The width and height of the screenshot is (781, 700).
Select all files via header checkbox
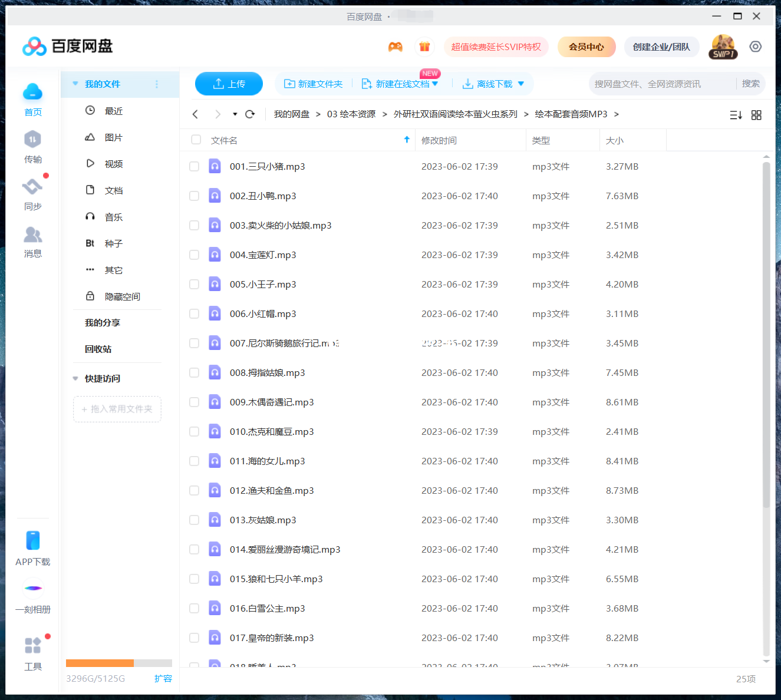coord(195,140)
